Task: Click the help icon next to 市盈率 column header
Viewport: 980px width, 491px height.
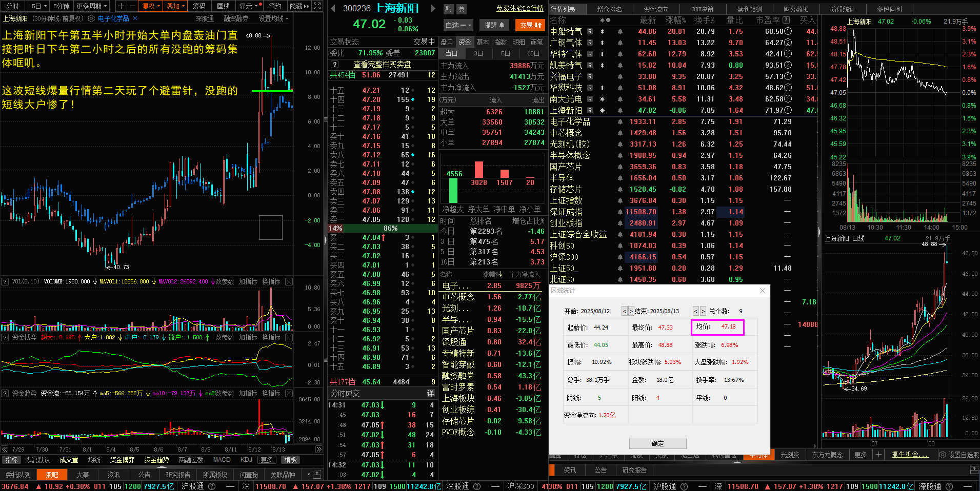Action: [x=786, y=20]
